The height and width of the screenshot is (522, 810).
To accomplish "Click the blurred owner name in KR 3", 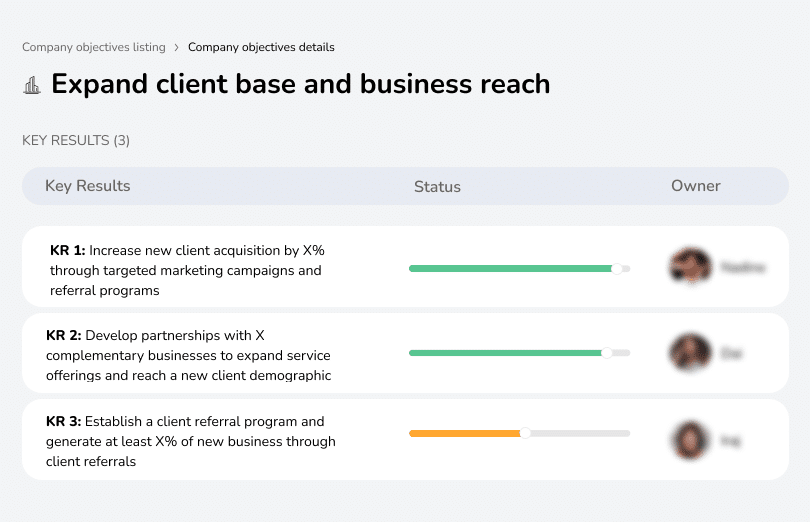I will point(730,441).
